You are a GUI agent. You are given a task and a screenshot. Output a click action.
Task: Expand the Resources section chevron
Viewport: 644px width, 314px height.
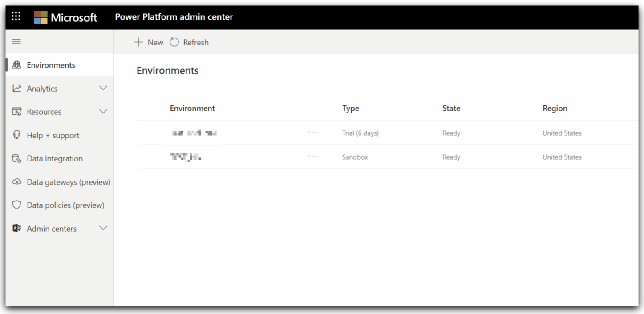coord(103,112)
